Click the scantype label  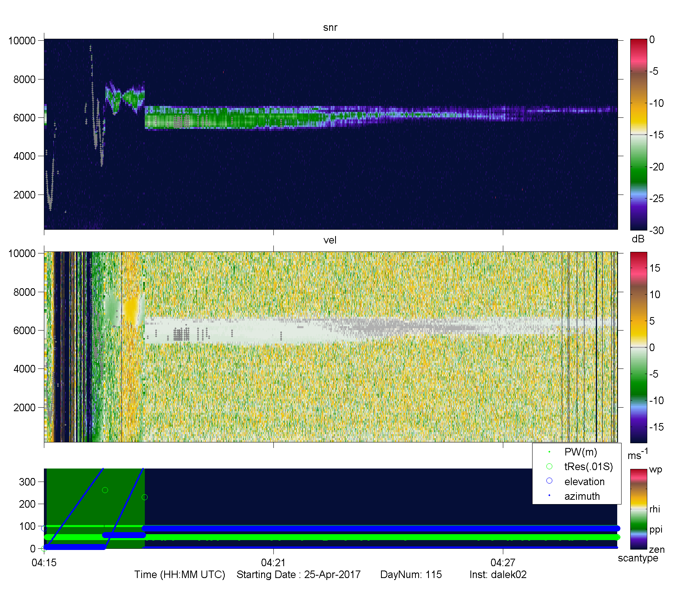point(638,558)
